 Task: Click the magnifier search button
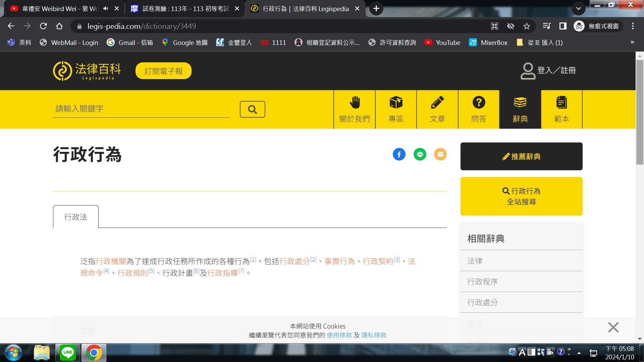click(252, 109)
